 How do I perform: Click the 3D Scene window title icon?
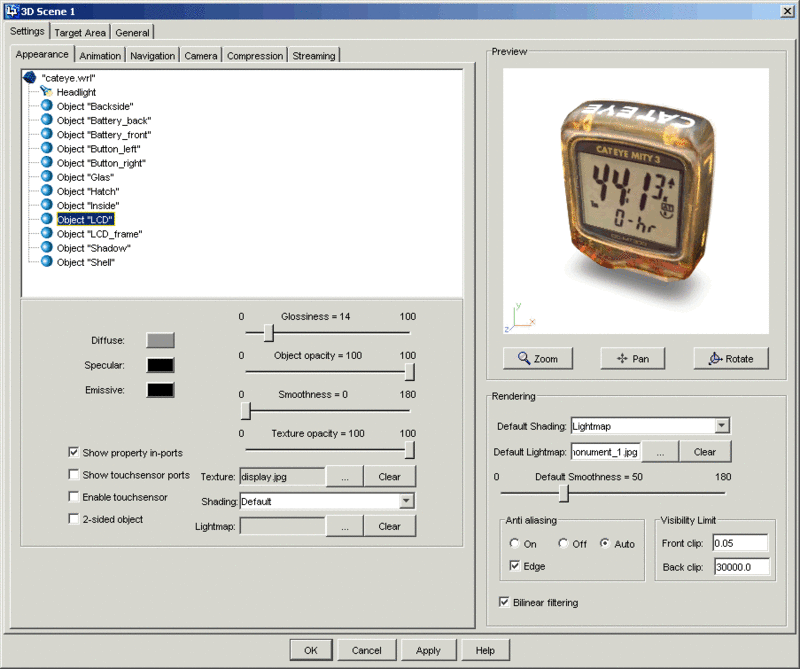(12, 11)
